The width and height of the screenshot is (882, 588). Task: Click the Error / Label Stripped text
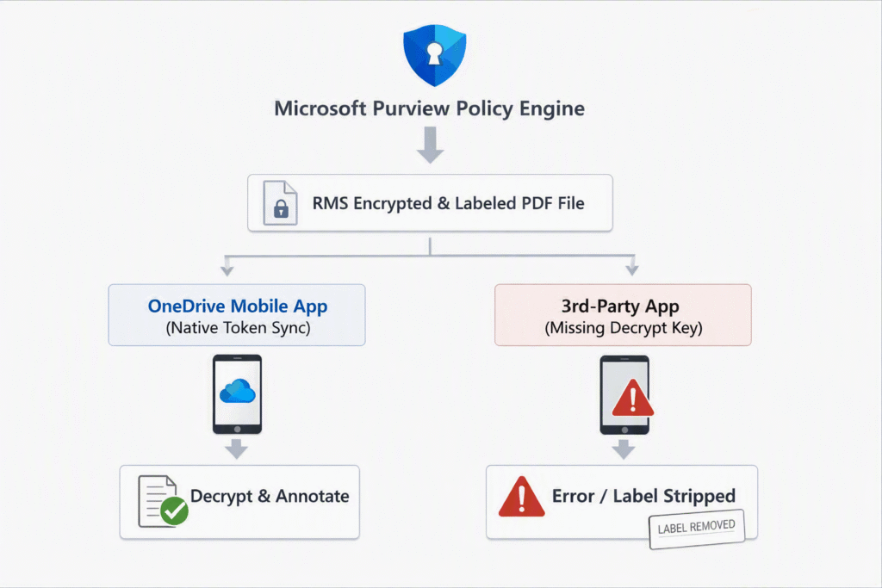tap(643, 497)
